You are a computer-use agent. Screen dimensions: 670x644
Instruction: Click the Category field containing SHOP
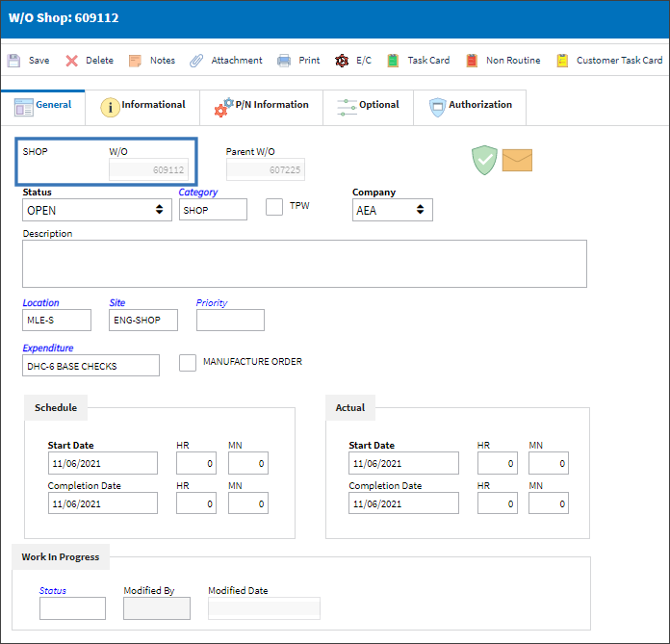(213, 210)
